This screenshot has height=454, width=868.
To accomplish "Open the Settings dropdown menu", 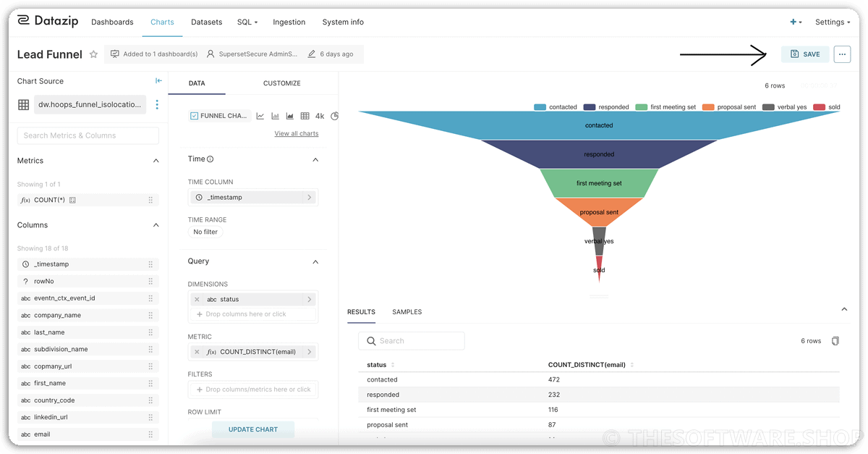I will point(833,22).
